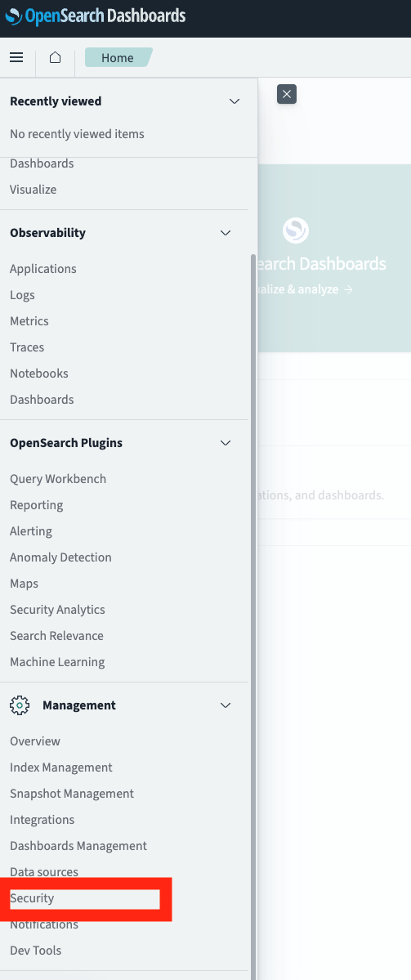Open Maps plugin
Viewport: 411px width, 980px height.
(24, 584)
